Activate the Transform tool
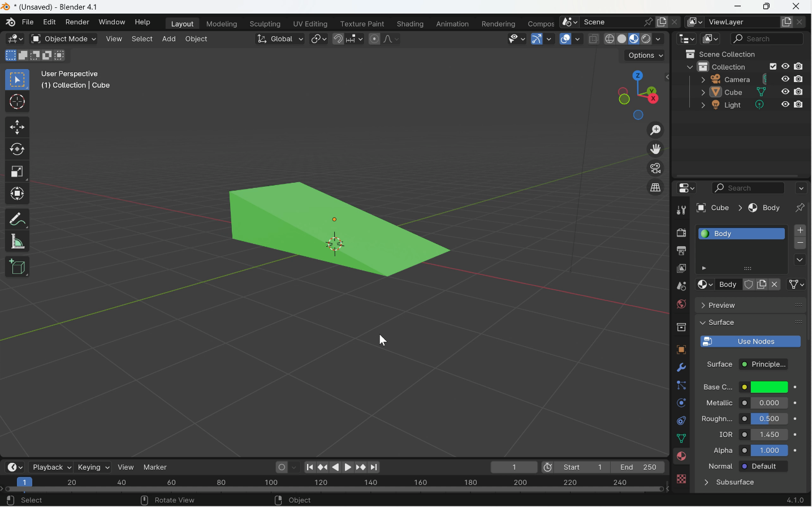812x507 pixels. click(x=17, y=194)
